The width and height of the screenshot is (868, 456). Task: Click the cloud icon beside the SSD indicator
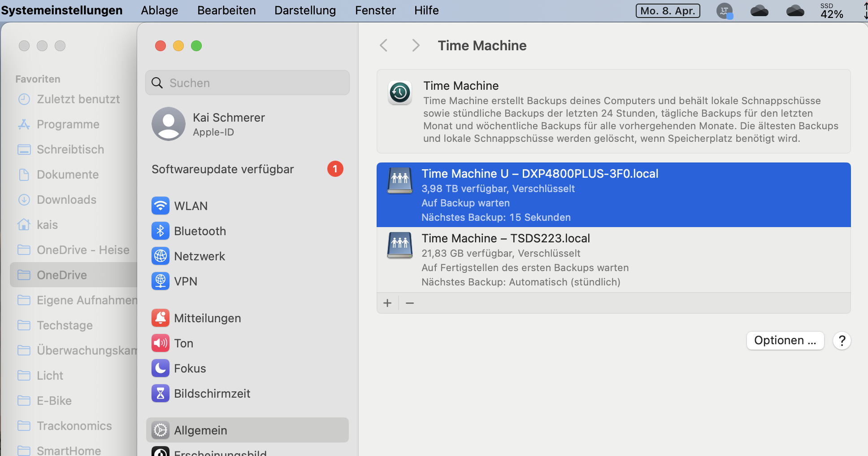tap(795, 11)
